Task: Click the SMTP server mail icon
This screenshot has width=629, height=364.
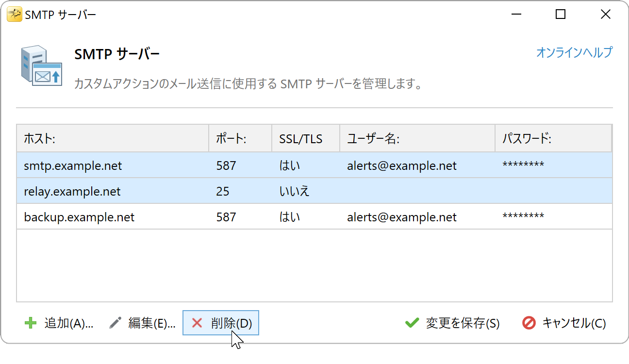Action: coord(42,66)
